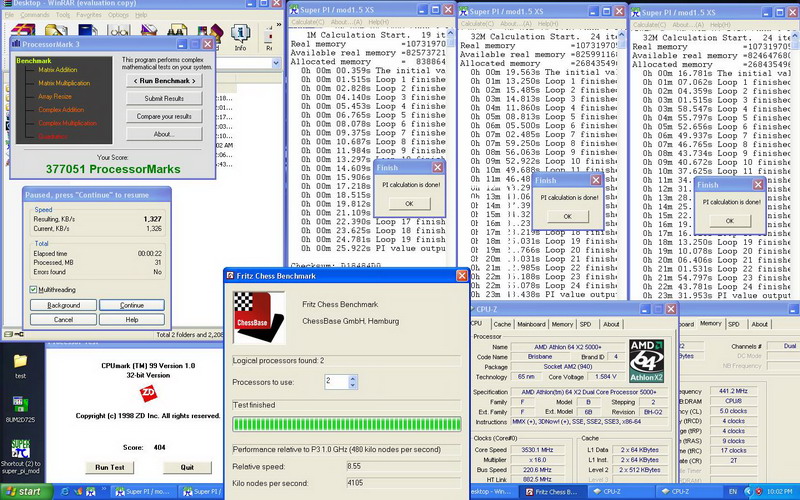This screenshot has width=800, height=500.
Task: Click the Find (binoculars) icon in WinRAR toolbar
Action: pos(178,32)
